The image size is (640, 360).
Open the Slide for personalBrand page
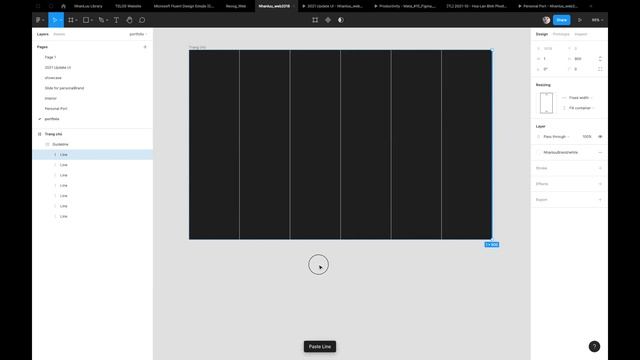(64, 88)
